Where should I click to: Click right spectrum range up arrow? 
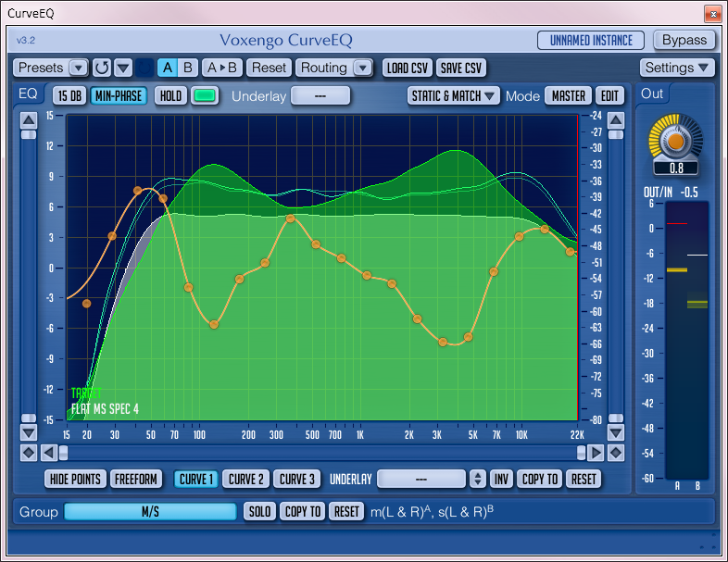tap(616, 120)
